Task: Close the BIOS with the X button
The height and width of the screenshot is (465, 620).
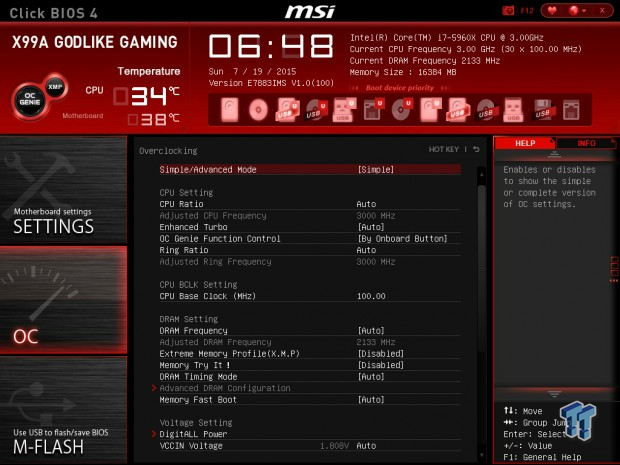Action: pyautogui.click(x=602, y=11)
